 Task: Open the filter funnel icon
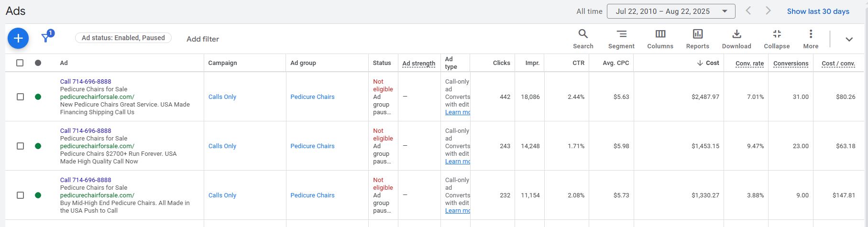[x=46, y=37]
